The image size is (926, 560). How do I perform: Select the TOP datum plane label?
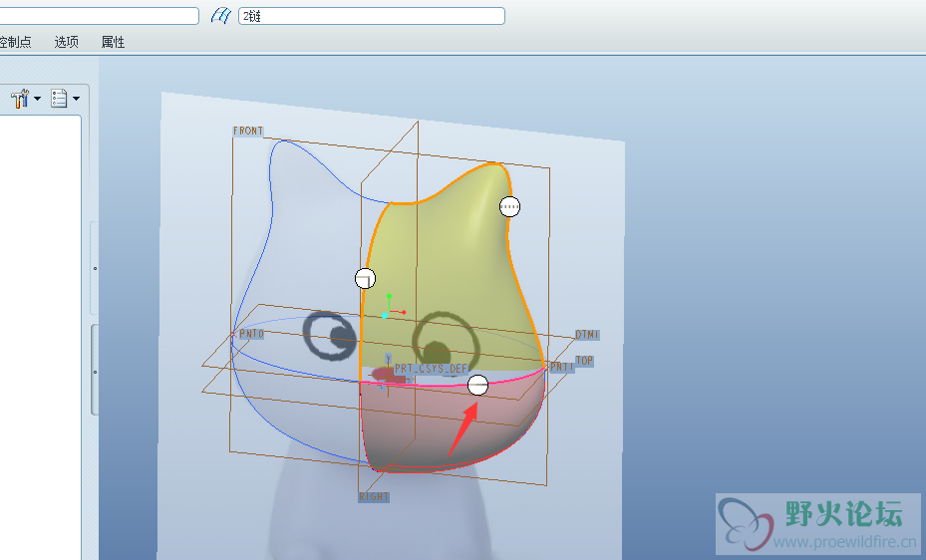click(584, 361)
